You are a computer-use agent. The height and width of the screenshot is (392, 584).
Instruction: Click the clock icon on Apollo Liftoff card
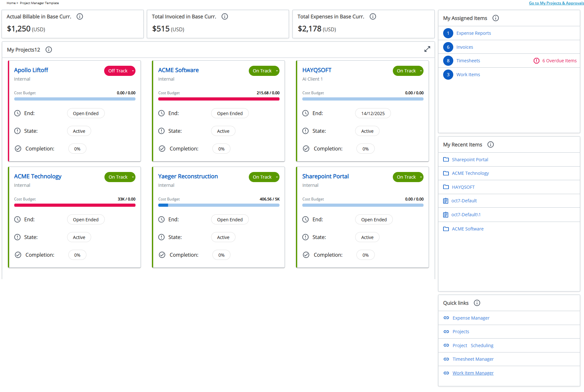pyautogui.click(x=17, y=113)
